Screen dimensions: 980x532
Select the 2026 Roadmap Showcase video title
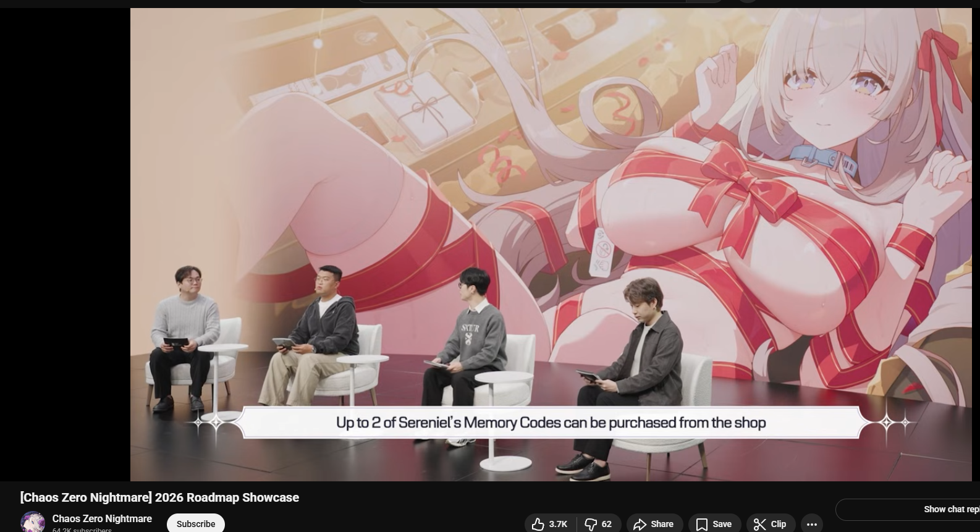pyautogui.click(x=159, y=497)
